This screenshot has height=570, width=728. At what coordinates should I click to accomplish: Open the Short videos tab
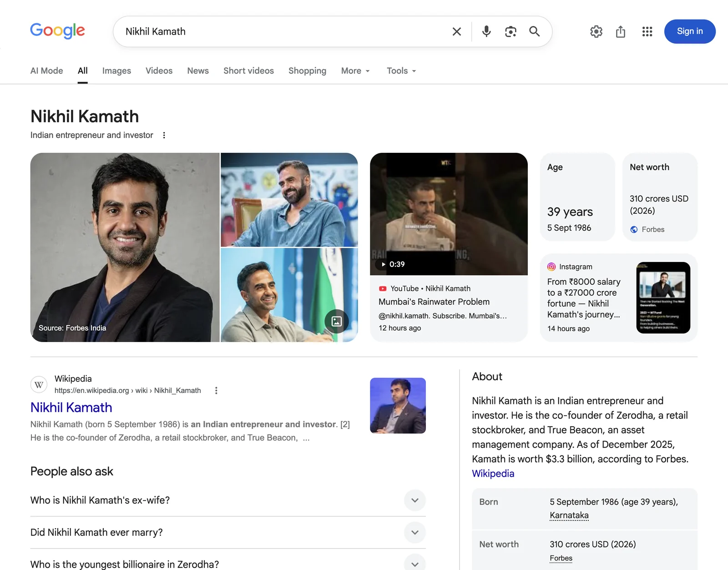click(248, 71)
